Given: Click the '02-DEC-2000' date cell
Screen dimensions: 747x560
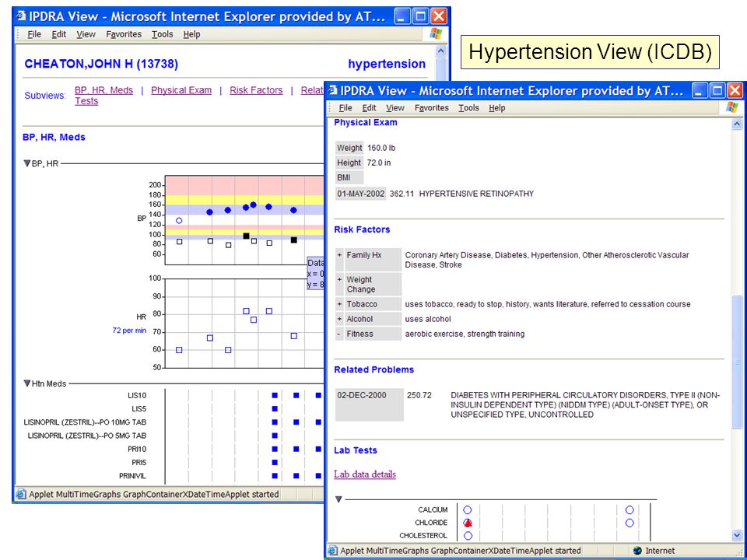Looking at the screenshot, I should pyautogui.click(x=369, y=404).
